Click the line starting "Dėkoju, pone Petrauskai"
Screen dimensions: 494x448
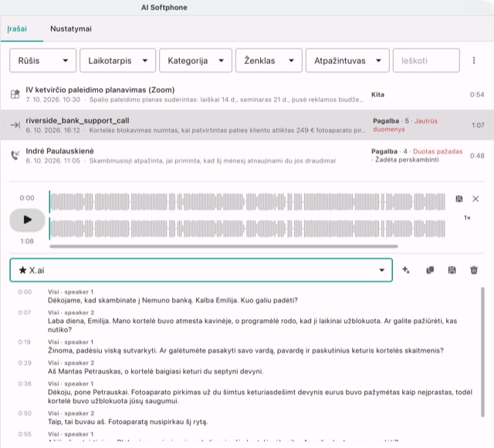pos(260,396)
